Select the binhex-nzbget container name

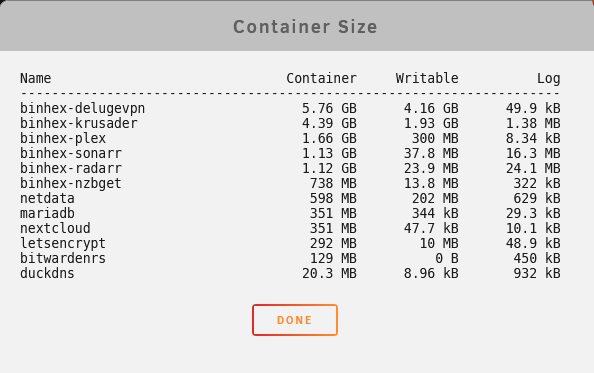point(70,183)
